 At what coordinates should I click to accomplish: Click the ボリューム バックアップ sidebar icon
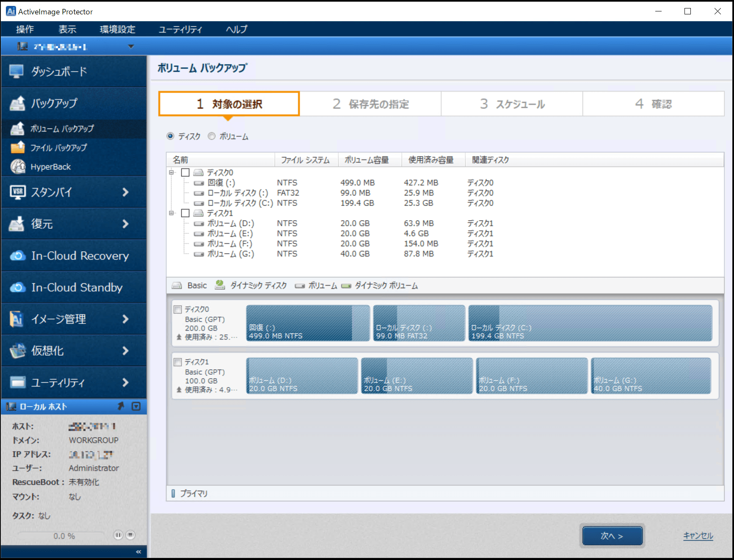click(x=18, y=129)
